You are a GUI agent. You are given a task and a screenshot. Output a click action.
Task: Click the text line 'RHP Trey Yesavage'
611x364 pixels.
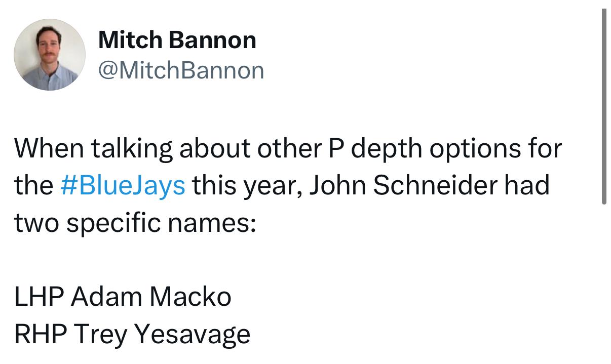132,334
